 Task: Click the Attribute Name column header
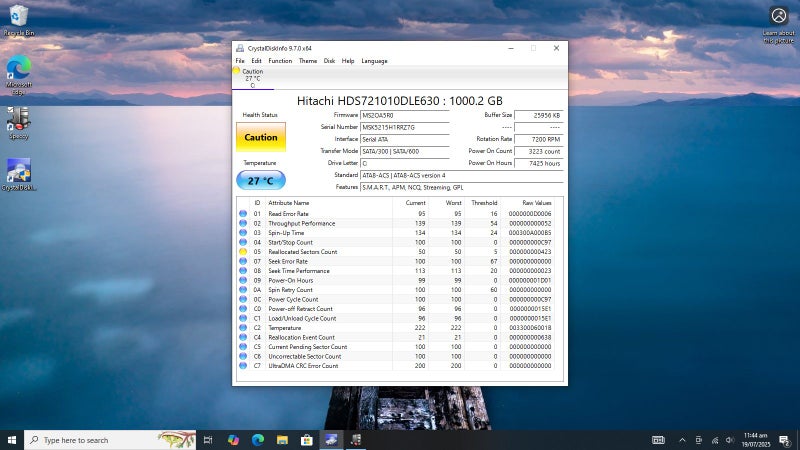(x=289, y=203)
